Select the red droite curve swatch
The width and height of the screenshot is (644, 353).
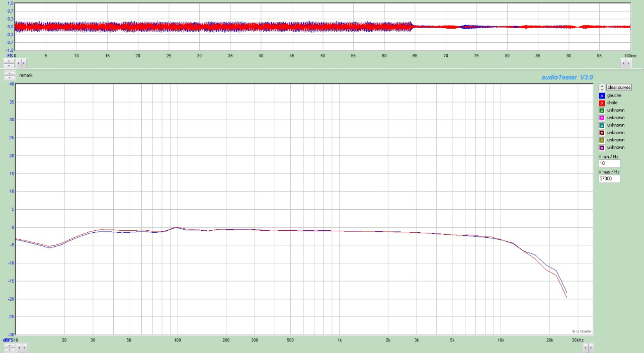[602, 103]
